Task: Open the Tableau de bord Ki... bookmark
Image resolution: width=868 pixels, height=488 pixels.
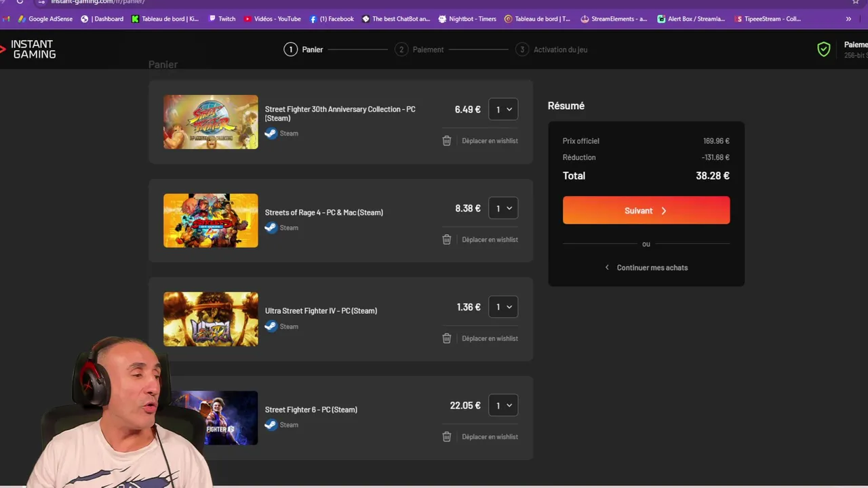Action: tap(165, 19)
